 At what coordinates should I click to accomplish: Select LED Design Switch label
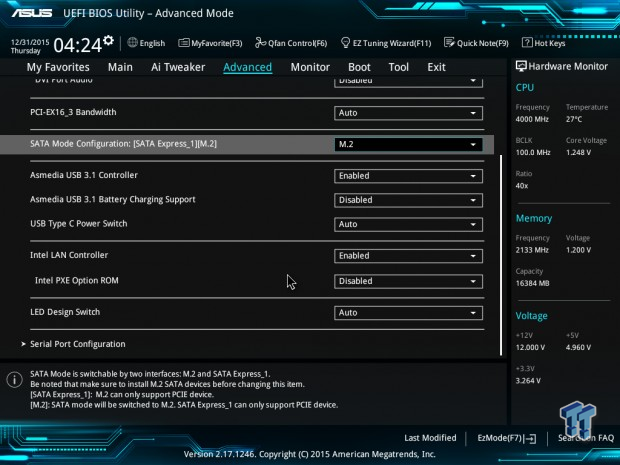pyautogui.click(x=65, y=312)
